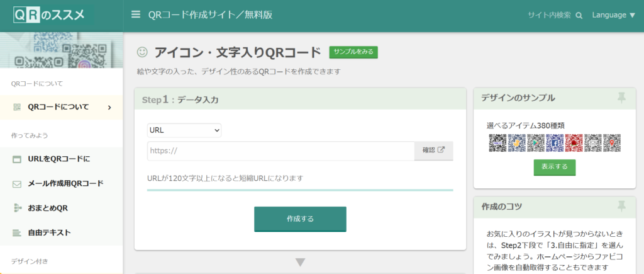
Task: Click the site search magnifier icon
Action: coord(579,16)
